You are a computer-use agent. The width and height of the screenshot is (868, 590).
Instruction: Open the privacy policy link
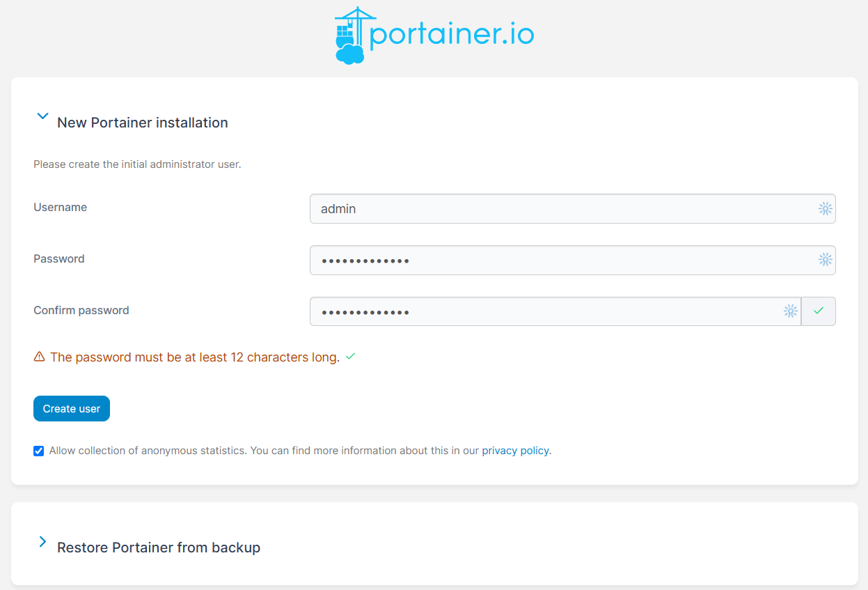[515, 451]
